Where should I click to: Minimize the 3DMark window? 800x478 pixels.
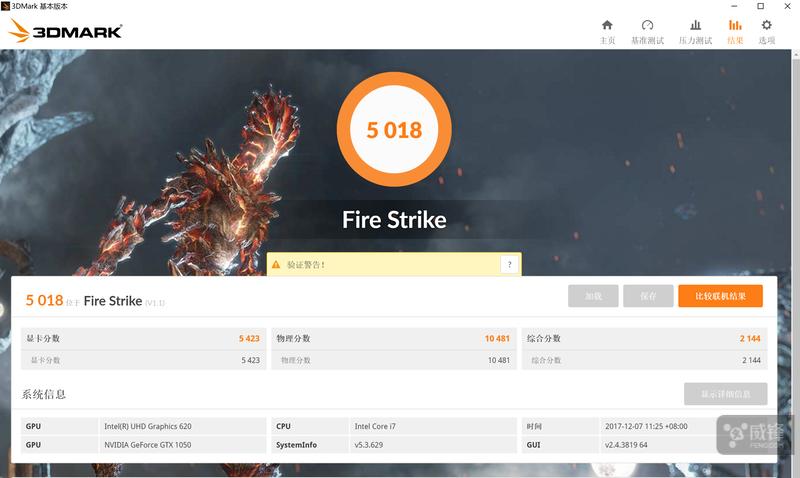pyautogui.click(x=734, y=6)
